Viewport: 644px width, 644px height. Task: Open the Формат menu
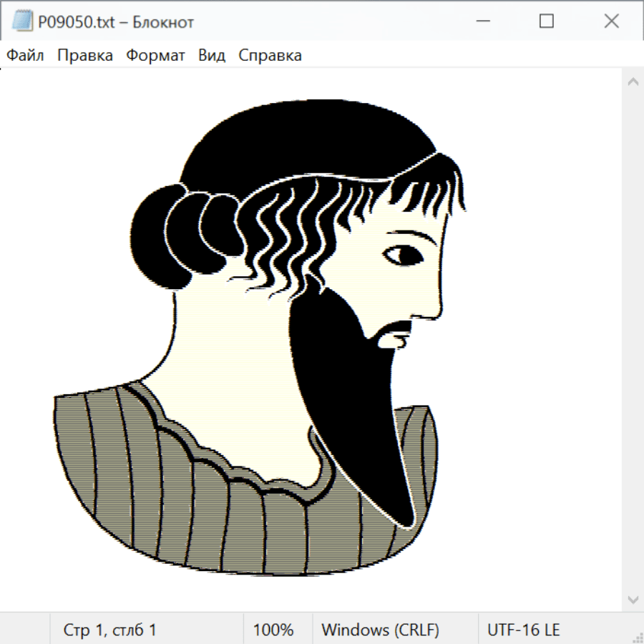[155, 56]
